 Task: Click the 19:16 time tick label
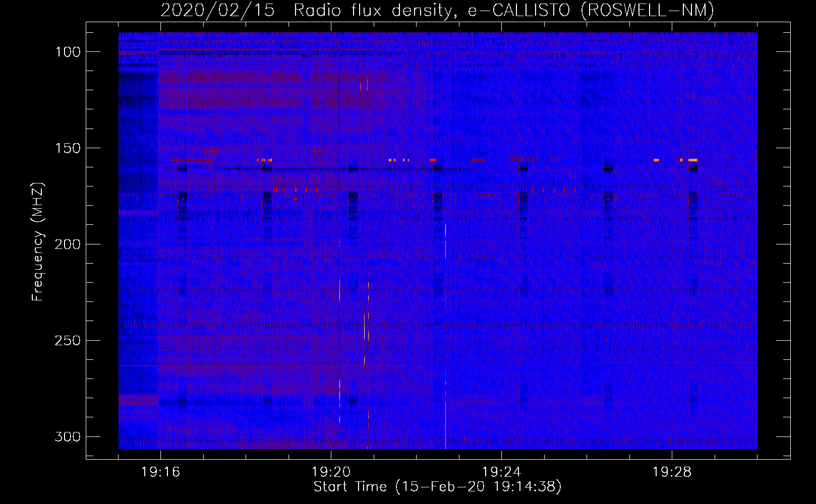(160, 472)
